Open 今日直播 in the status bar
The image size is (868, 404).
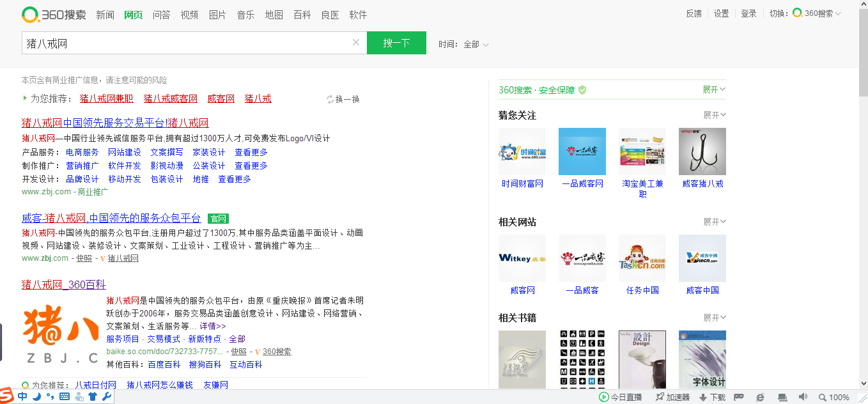pos(620,397)
